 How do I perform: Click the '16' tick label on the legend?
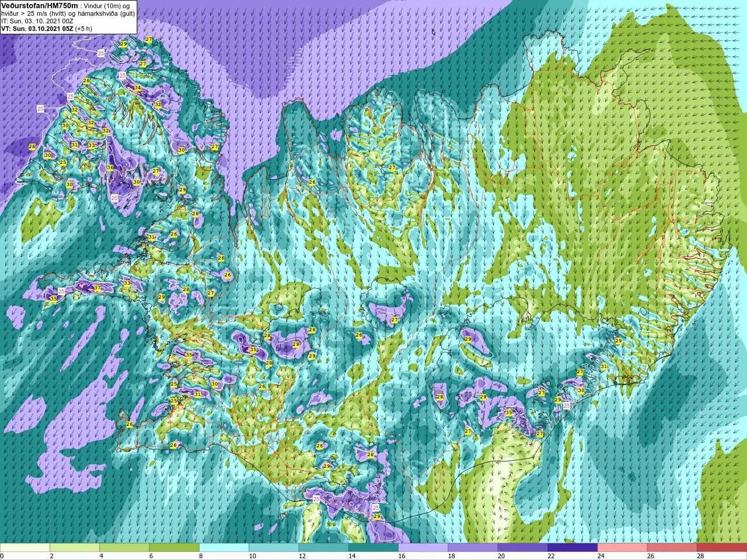tap(402, 556)
